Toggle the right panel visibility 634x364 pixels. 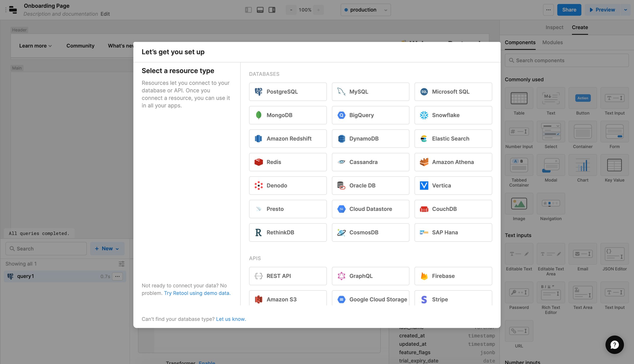coord(272,10)
